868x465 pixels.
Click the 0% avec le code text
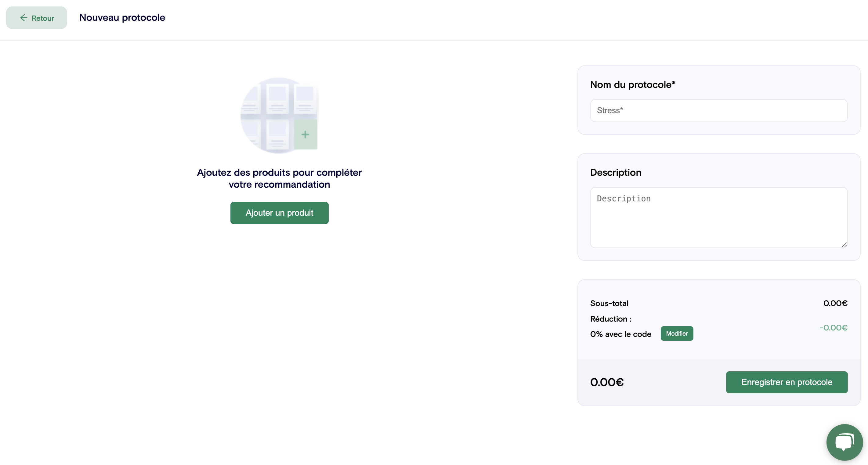(620, 334)
